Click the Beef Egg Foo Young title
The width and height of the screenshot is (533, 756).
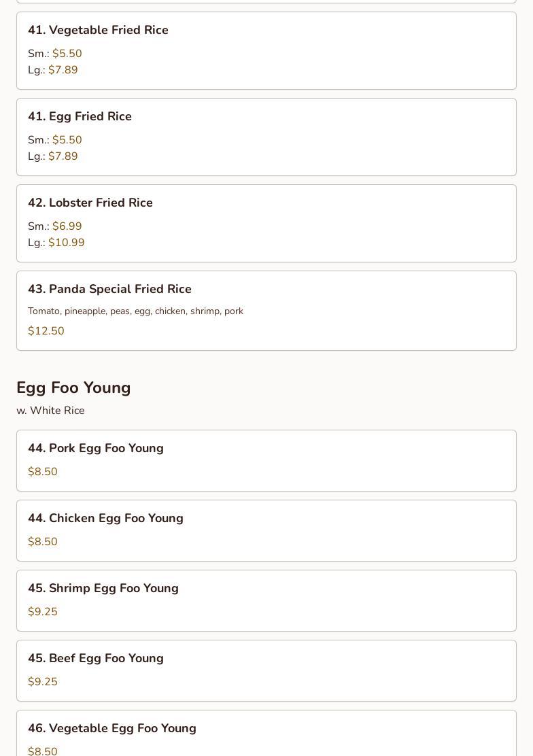point(95,658)
